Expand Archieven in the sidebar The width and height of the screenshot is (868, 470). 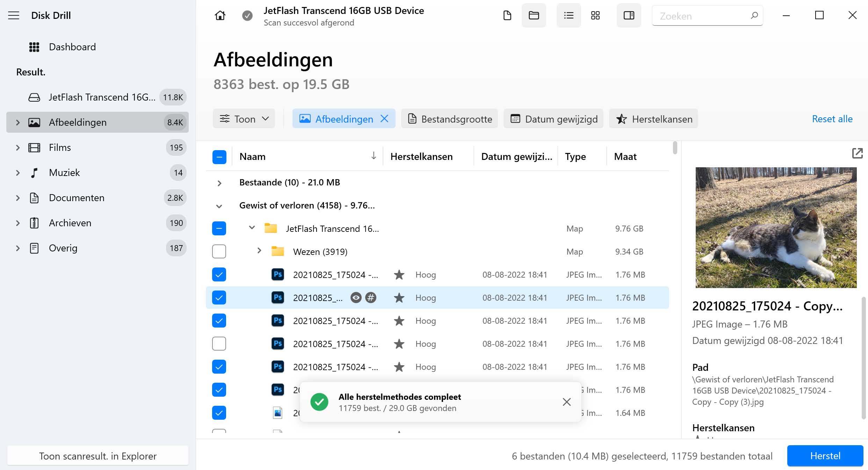click(18, 223)
